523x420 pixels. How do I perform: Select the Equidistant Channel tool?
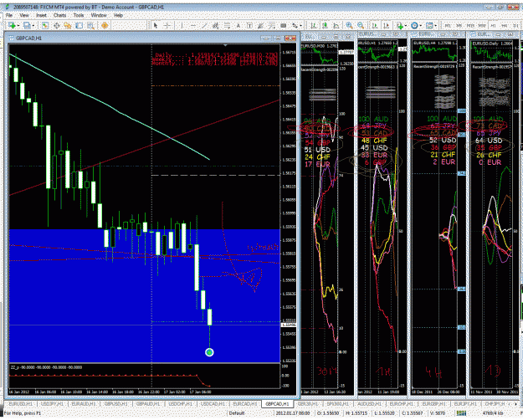click(215, 25)
